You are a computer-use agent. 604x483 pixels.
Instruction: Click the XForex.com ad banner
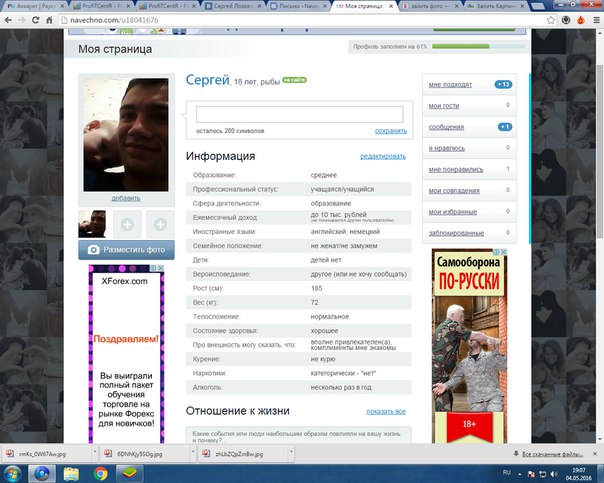pyautogui.click(x=126, y=354)
